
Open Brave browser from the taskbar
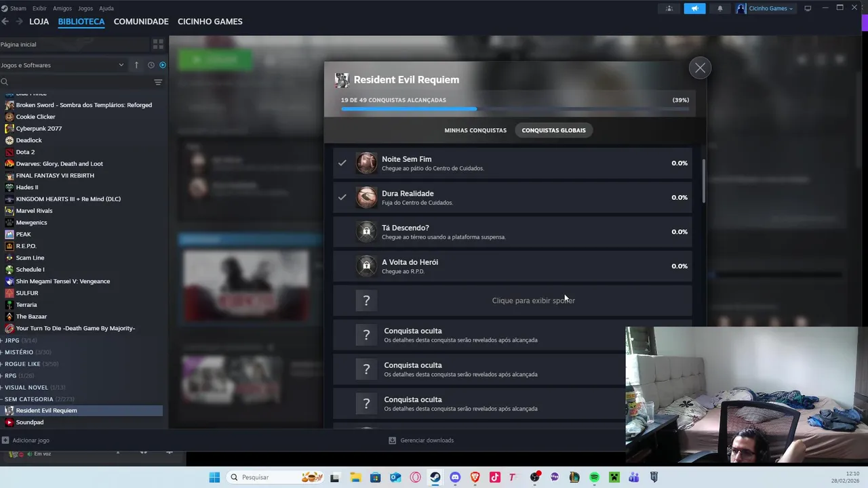point(475,477)
